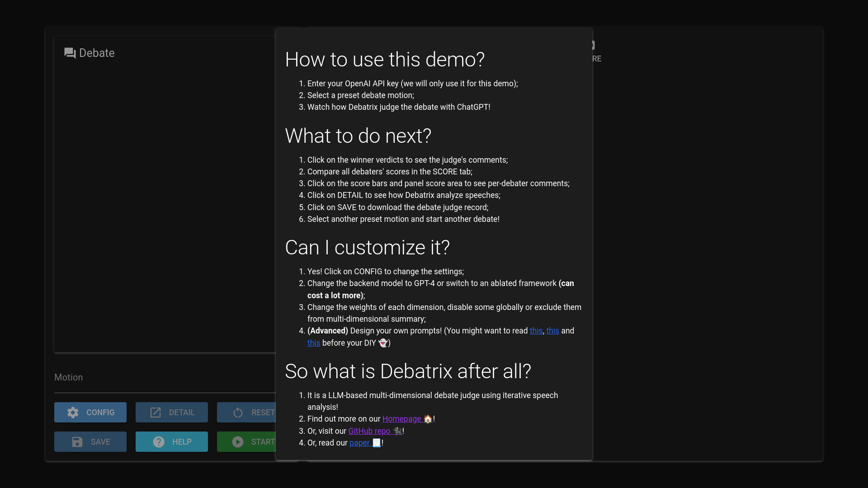Click the floppy disk SAVE icon

[x=77, y=442]
